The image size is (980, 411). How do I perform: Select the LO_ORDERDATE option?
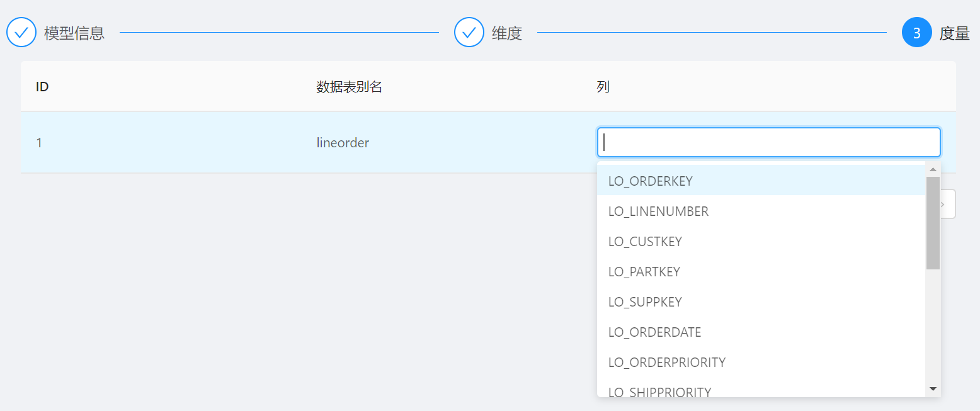654,332
